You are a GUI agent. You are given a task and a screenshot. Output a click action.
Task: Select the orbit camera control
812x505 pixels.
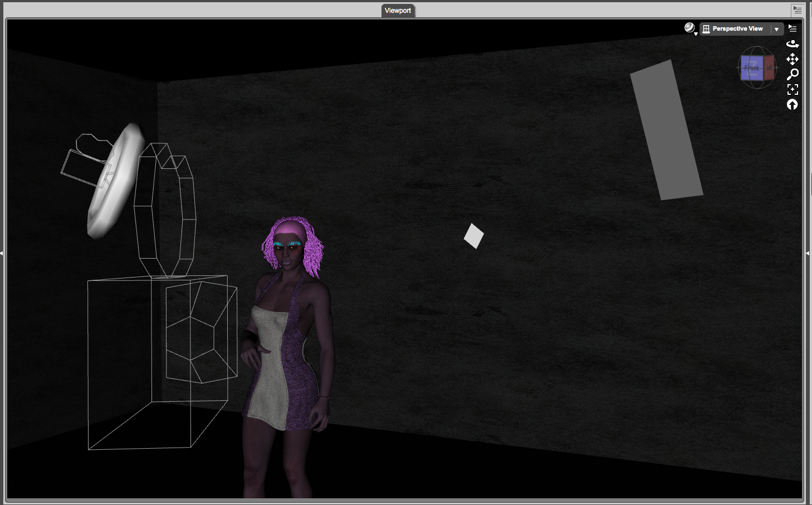793,43
